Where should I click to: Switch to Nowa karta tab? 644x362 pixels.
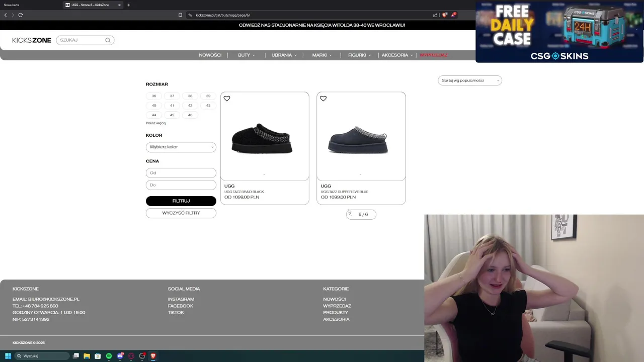coord(12,5)
